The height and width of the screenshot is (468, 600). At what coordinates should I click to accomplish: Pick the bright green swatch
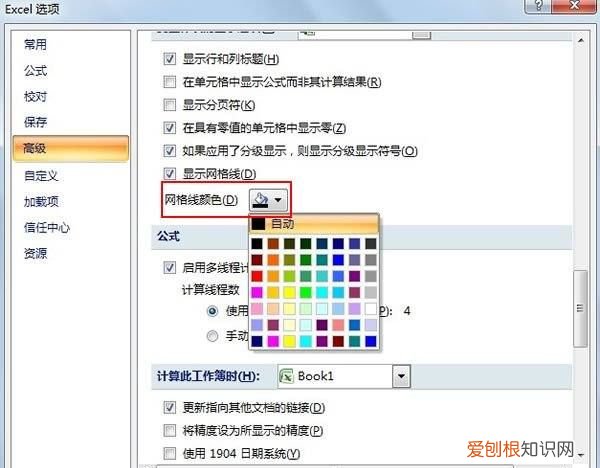305,292
